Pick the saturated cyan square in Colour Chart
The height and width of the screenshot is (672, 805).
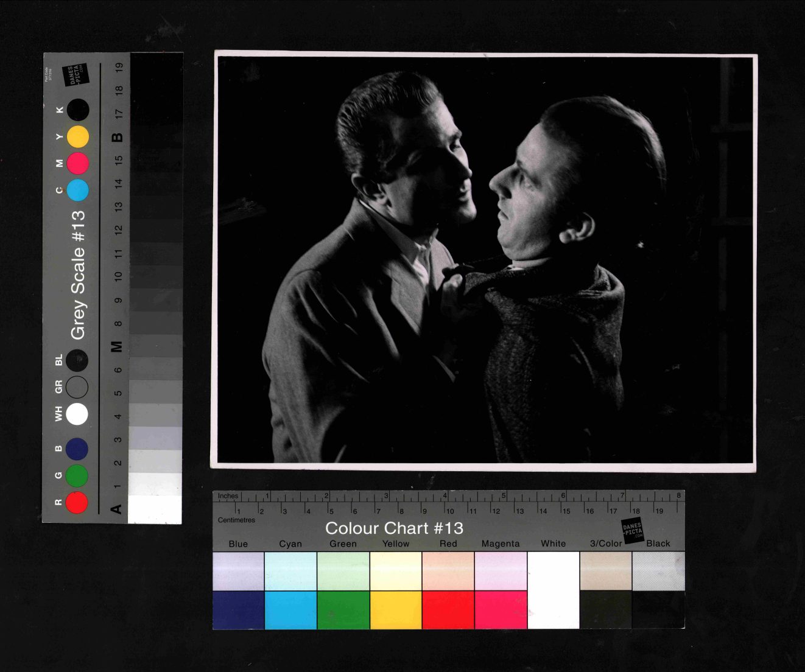tap(290, 610)
